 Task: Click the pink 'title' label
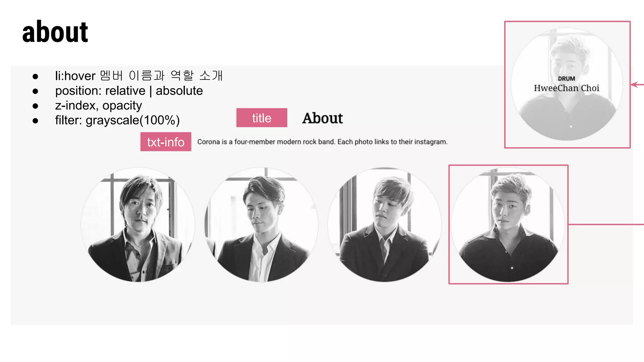coord(262,118)
